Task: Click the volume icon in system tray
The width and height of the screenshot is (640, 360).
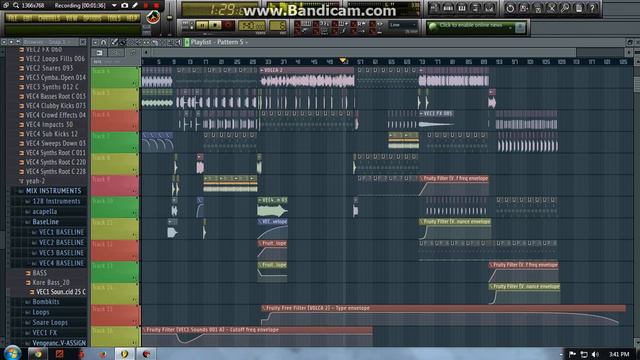Action: coord(596,354)
